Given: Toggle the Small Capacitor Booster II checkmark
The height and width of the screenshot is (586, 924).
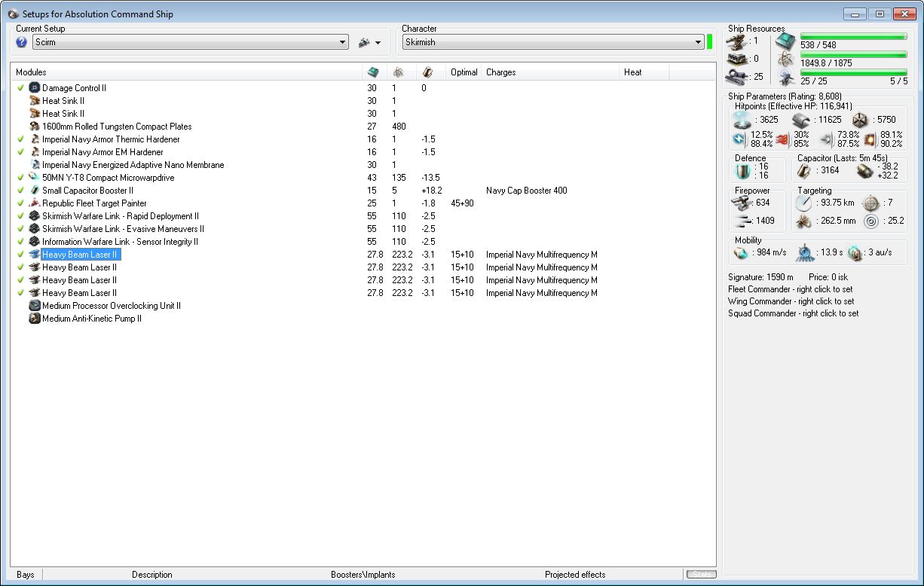Looking at the screenshot, I should [21, 191].
